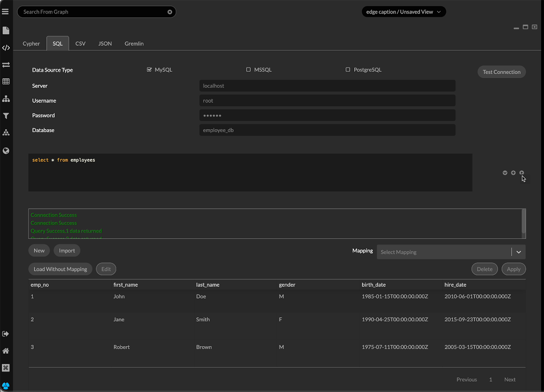Click the Database input field
Screen dimensions: 544x392
point(327,130)
